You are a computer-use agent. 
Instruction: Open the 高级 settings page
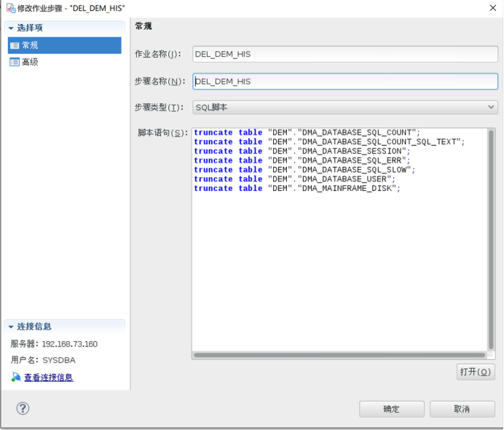[29, 62]
